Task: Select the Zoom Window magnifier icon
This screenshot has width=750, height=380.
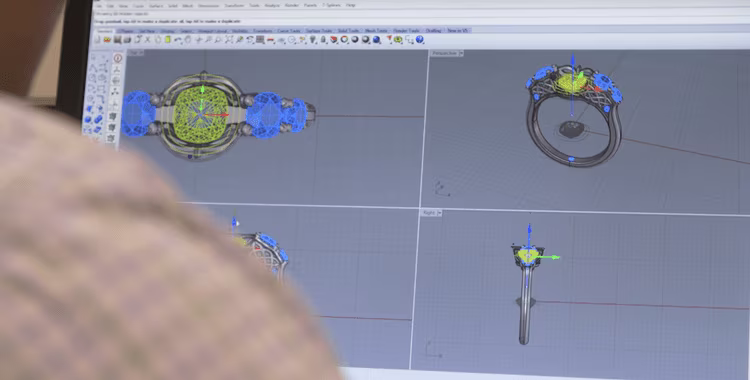Action: [218, 40]
